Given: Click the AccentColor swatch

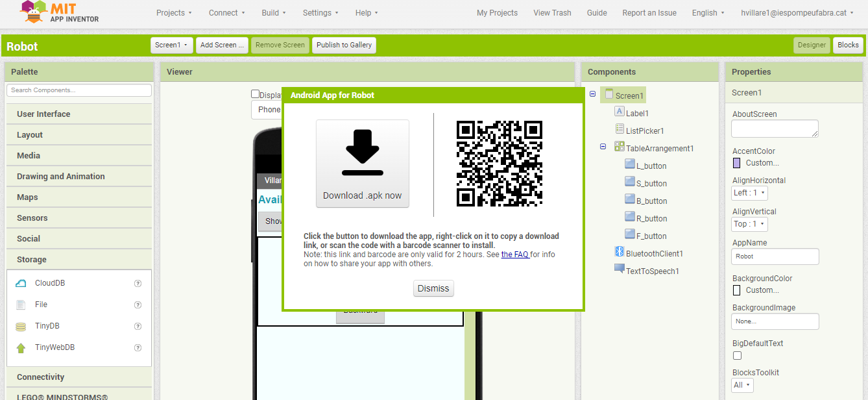Looking at the screenshot, I should click(x=736, y=163).
